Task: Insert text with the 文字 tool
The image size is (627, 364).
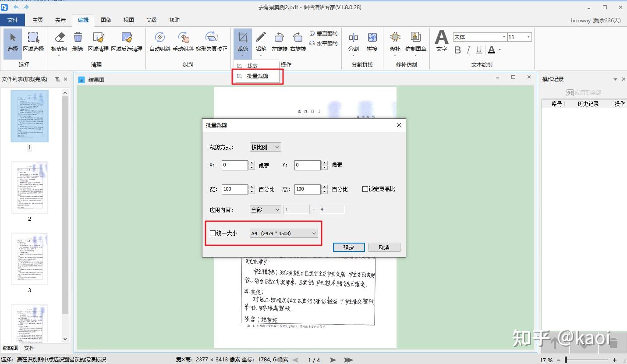Action: tap(441, 41)
